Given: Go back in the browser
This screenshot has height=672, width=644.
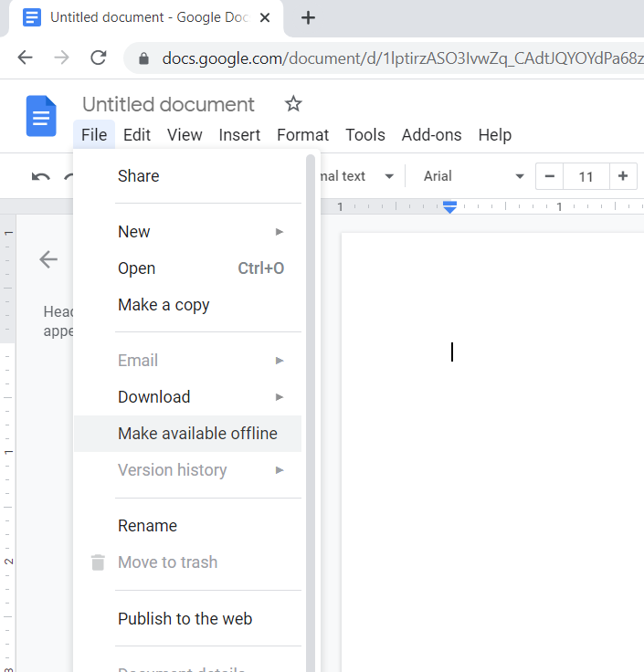Looking at the screenshot, I should tap(25, 58).
